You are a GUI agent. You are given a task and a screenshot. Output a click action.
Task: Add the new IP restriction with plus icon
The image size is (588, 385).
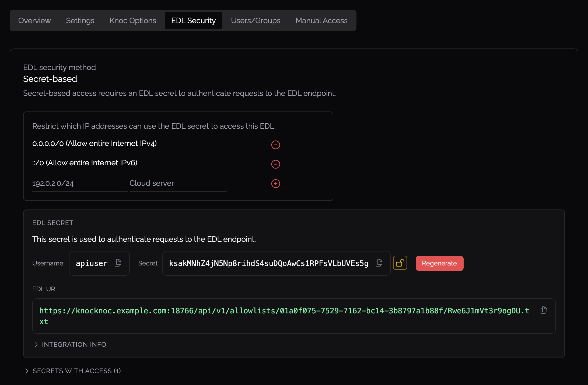[275, 184]
